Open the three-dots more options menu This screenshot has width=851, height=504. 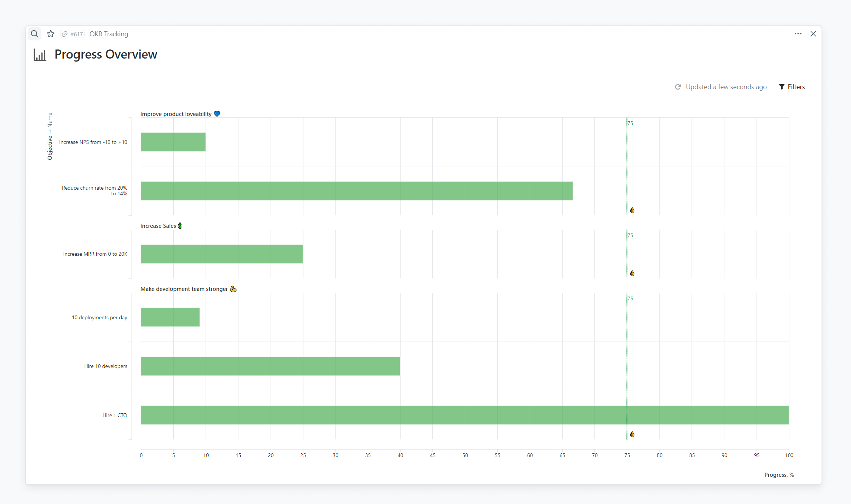coord(798,34)
